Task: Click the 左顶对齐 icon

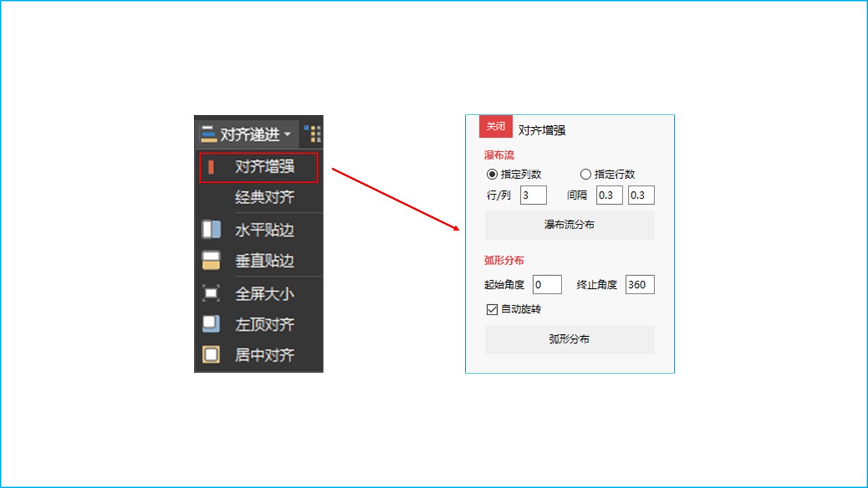Action: point(212,324)
